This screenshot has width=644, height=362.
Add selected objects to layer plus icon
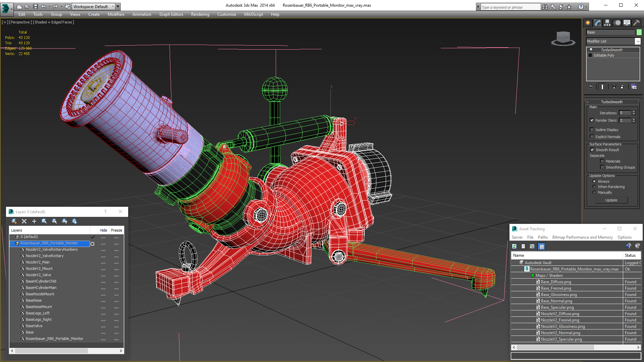click(34, 221)
